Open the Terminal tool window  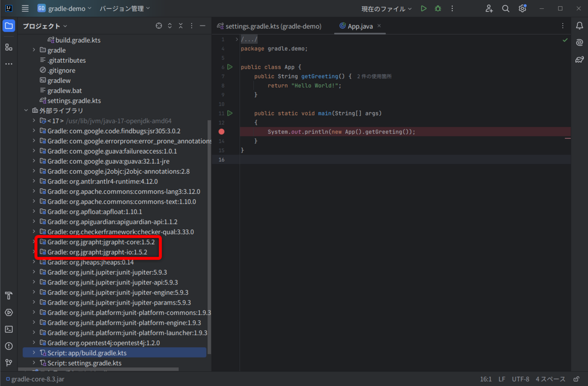[x=8, y=329]
